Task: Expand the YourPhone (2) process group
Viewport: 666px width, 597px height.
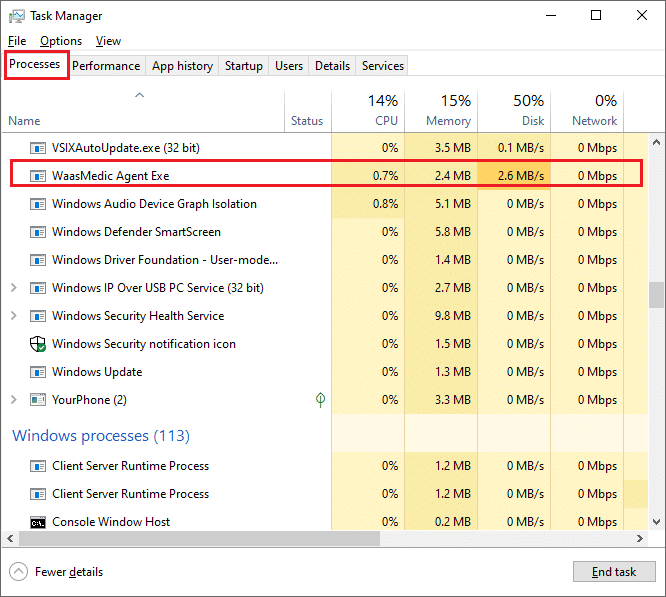Action: (14, 400)
